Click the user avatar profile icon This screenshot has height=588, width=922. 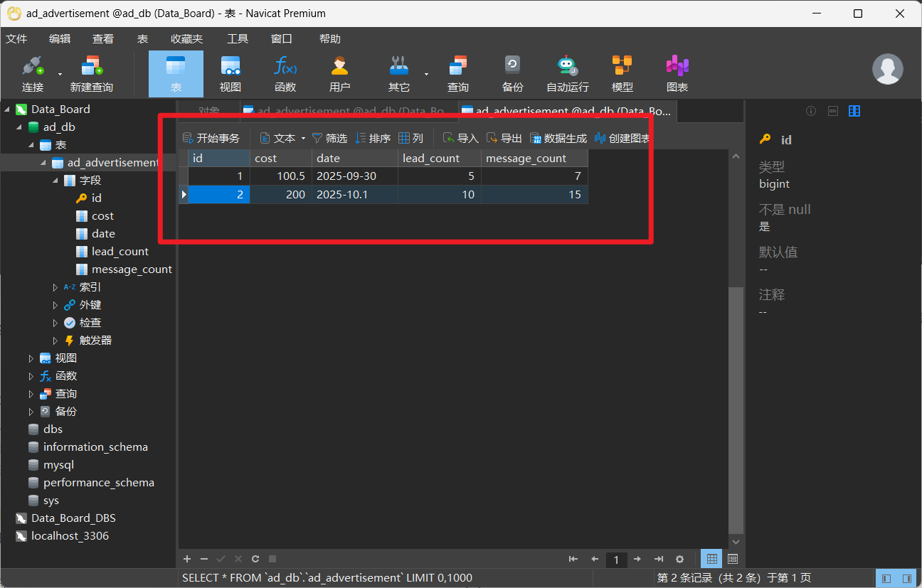click(x=888, y=69)
